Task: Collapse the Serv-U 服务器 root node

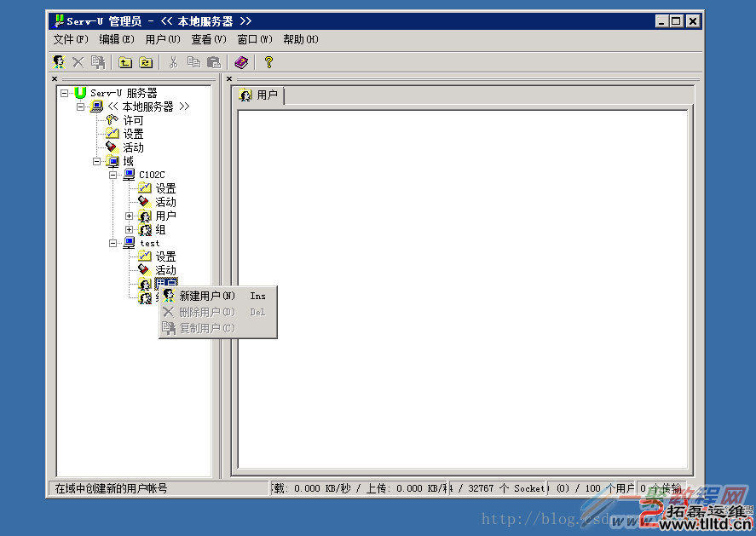Action: [x=65, y=93]
